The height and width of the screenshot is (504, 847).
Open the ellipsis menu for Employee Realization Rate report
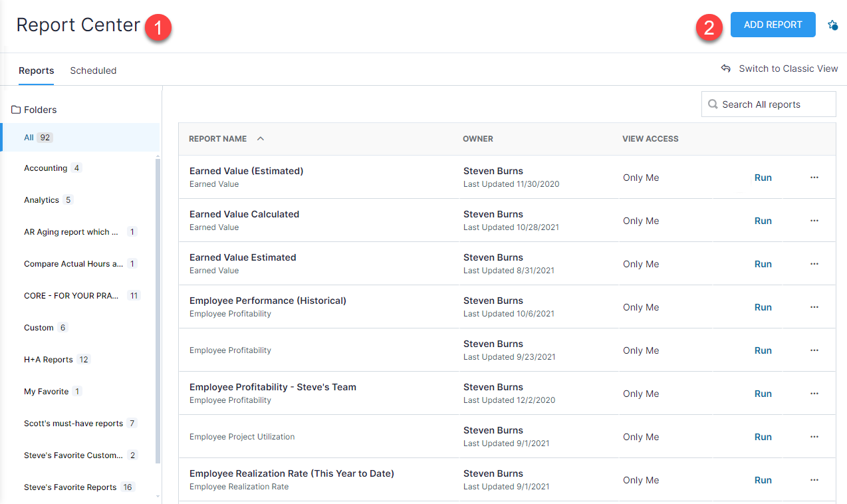click(814, 480)
